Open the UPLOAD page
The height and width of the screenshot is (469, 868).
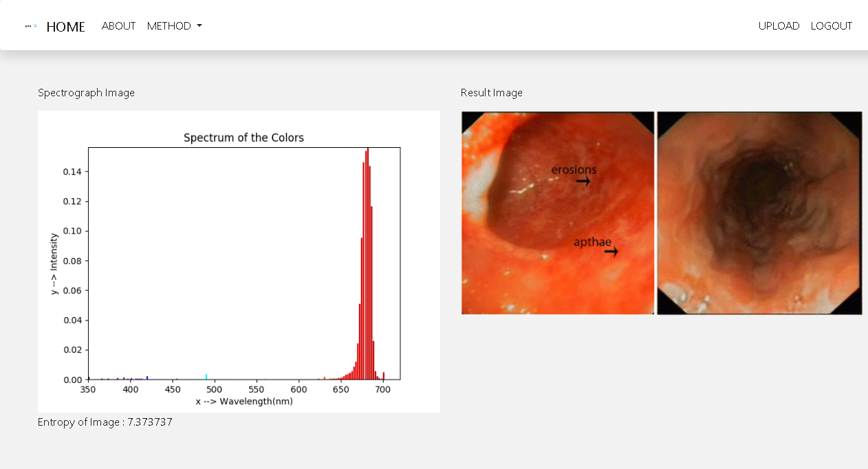[x=779, y=26]
